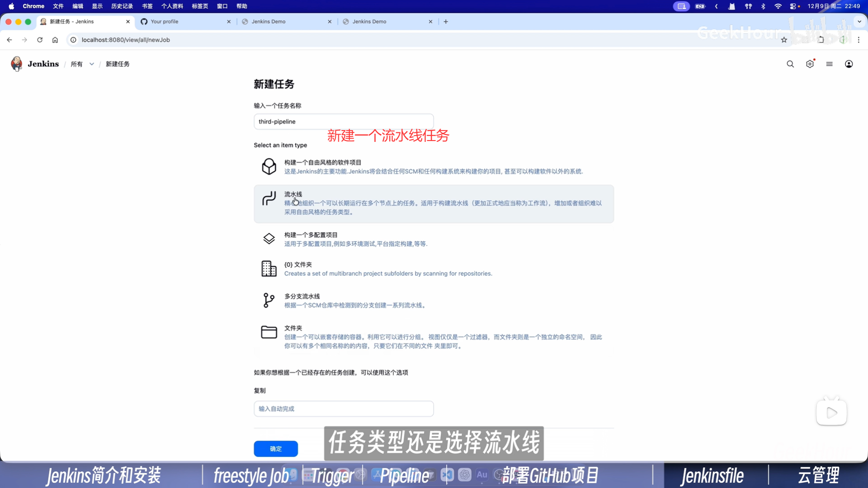
Task: Click the task name input field
Action: pyautogui.click(x=343, y=122)
